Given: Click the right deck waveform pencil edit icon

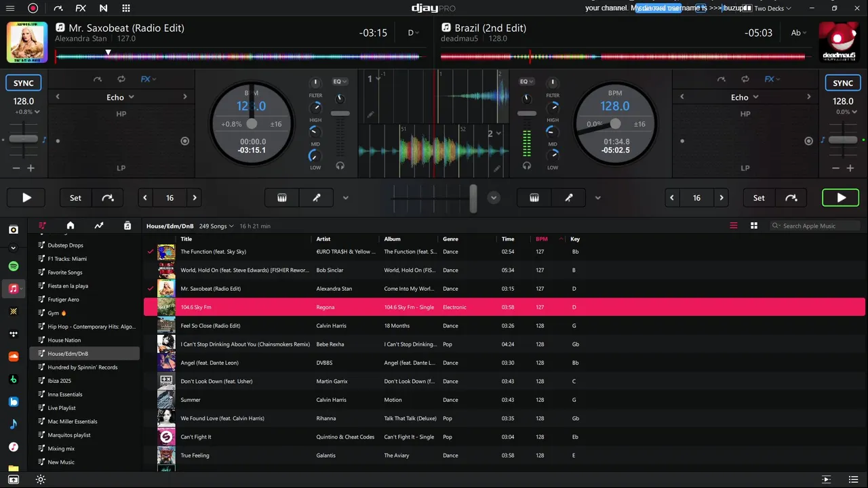Looking at the screenshot, I should click(x=497, y=169).
